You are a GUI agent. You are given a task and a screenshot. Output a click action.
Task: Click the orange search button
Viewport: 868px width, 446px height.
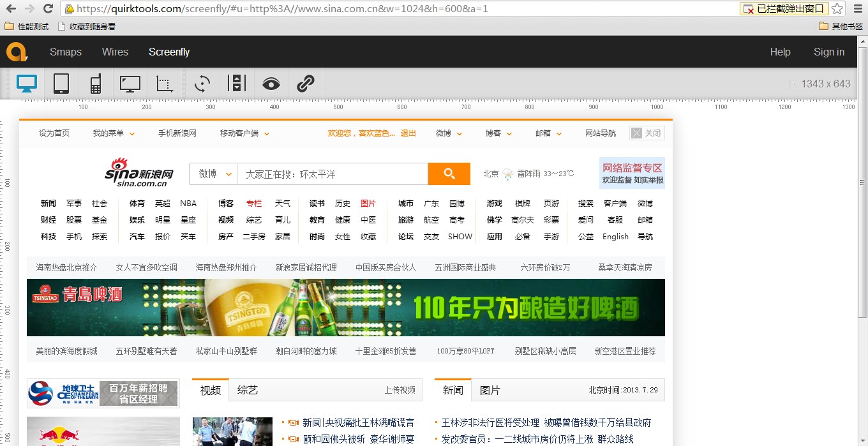pos(449,174)
